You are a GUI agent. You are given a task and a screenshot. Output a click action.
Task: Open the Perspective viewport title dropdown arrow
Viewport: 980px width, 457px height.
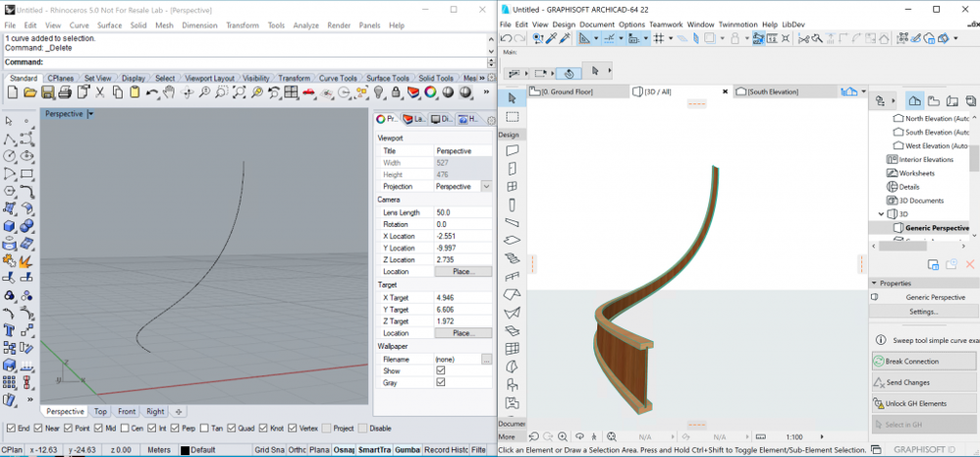coord(90,114)
